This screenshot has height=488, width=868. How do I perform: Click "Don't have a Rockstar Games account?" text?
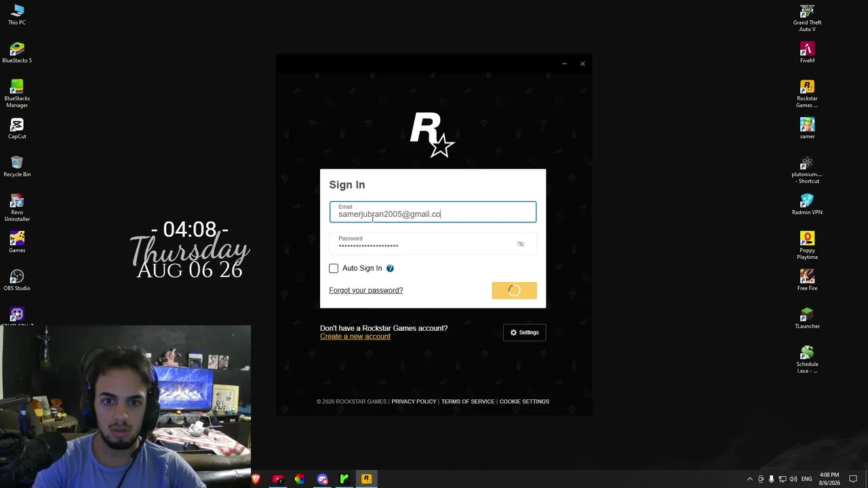384,328
